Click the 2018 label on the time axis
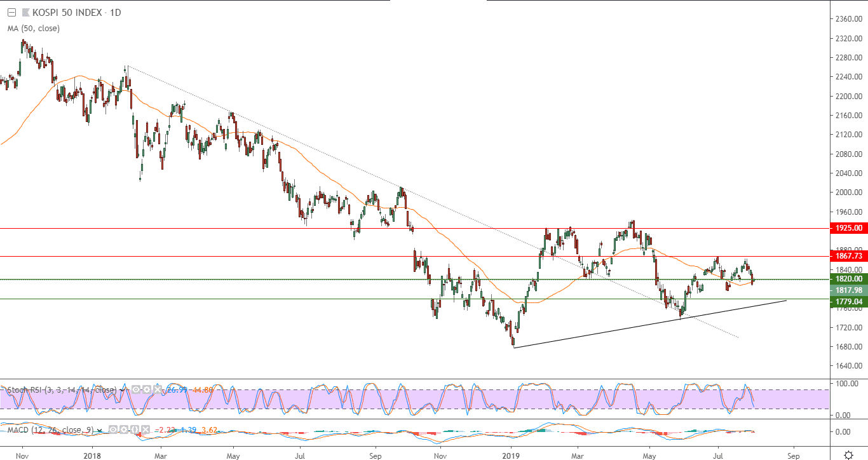Viewport: 868px width, 460px height. click(92, 455)
